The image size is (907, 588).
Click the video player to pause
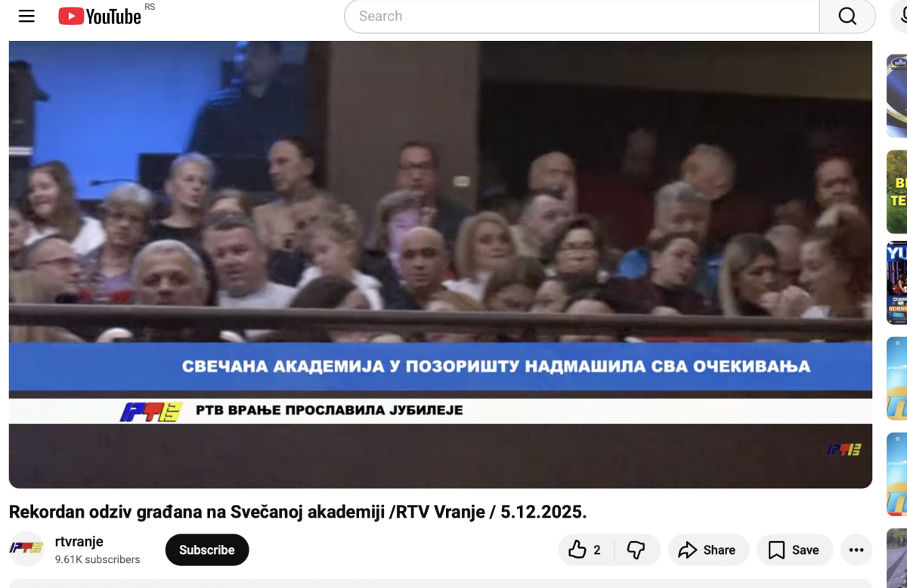(x=441, y=264)
